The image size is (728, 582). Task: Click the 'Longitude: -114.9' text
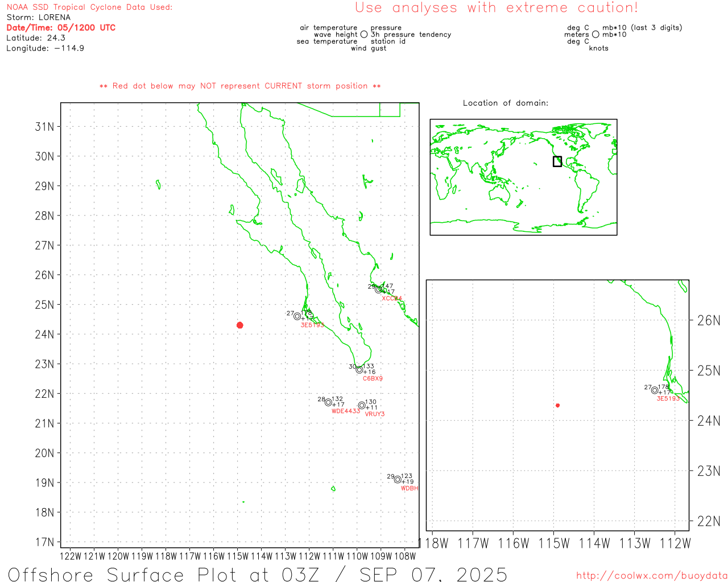coord(45,48)
